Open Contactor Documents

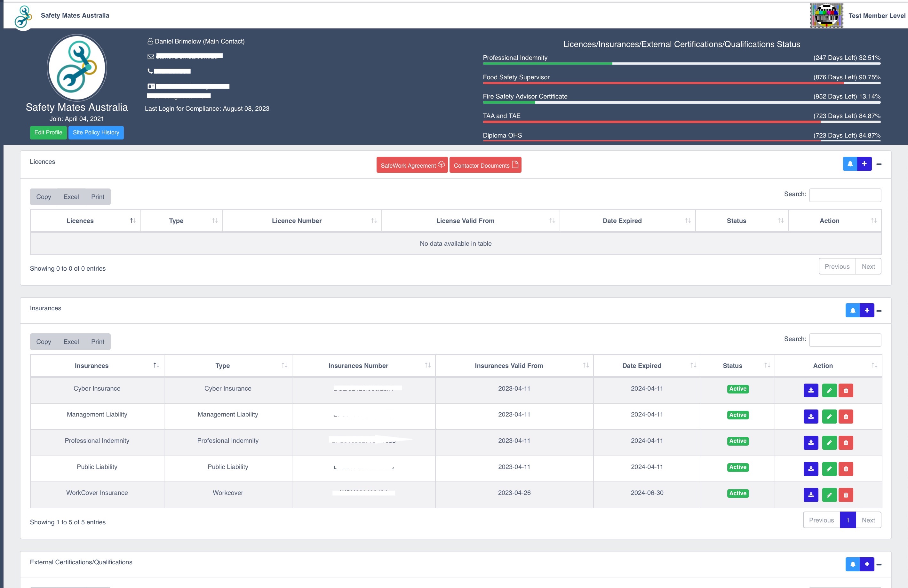coord(485,165)
